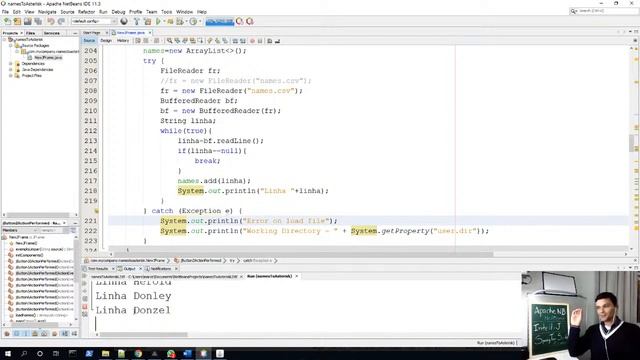Screen dimensions: 640x360
Task: Open Windows taskbar search
Action: [24, 353]
